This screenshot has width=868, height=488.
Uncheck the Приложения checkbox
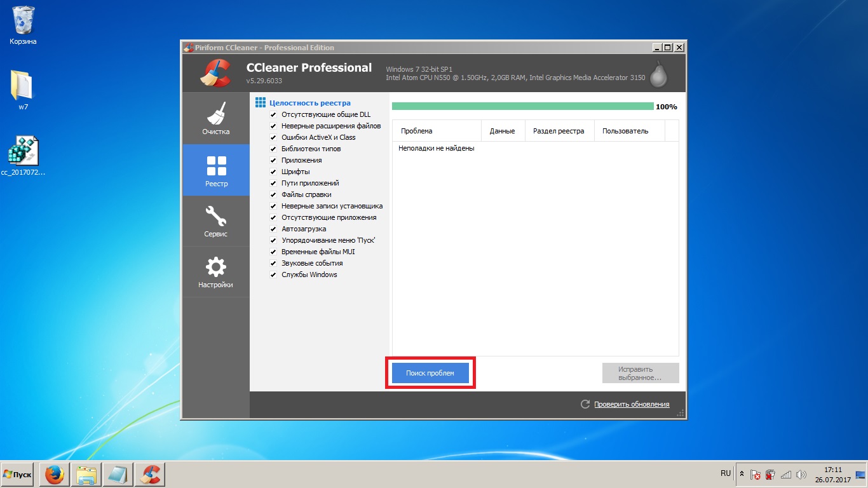273,160
